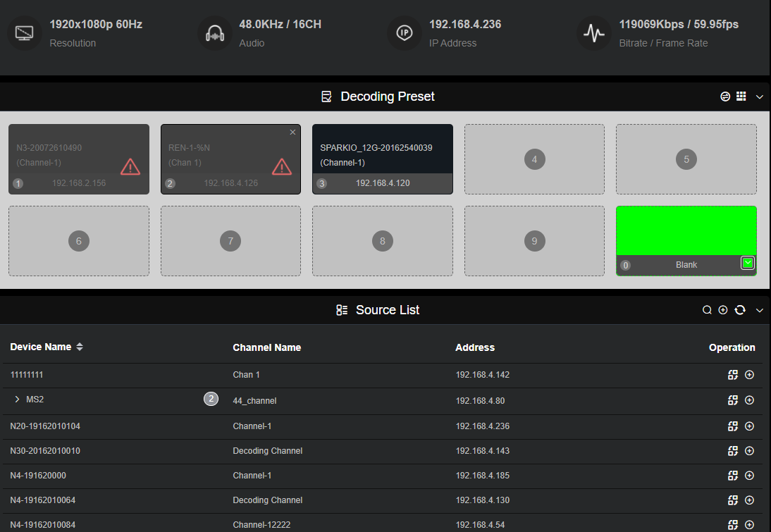Open the grid layout icon in Decoding Preset

tap(741, 97)
